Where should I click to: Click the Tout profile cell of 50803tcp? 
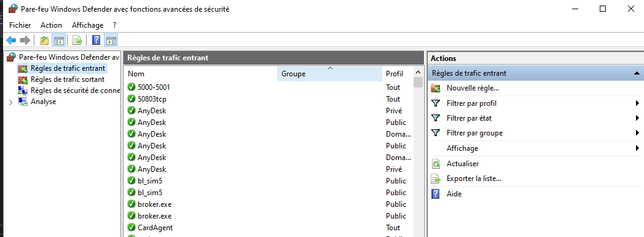point(393,98)
